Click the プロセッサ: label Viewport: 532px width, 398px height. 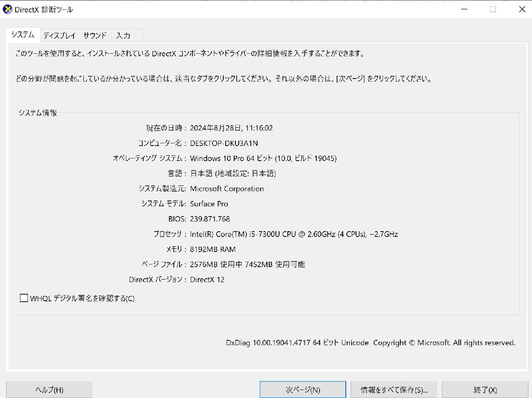170,234
